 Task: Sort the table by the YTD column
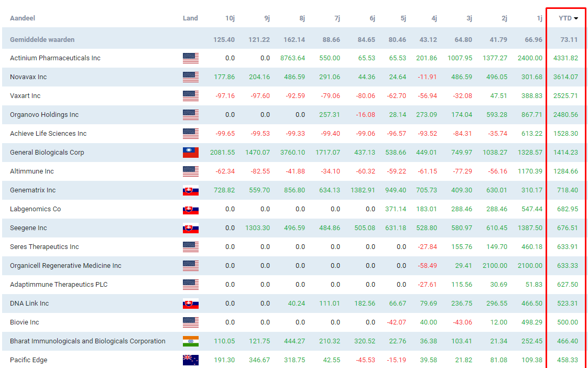point(568,18)
